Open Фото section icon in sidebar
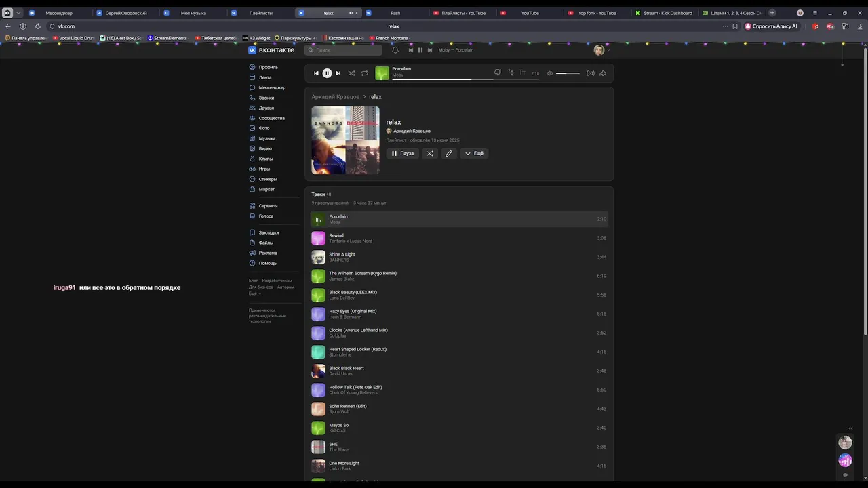 252,128
